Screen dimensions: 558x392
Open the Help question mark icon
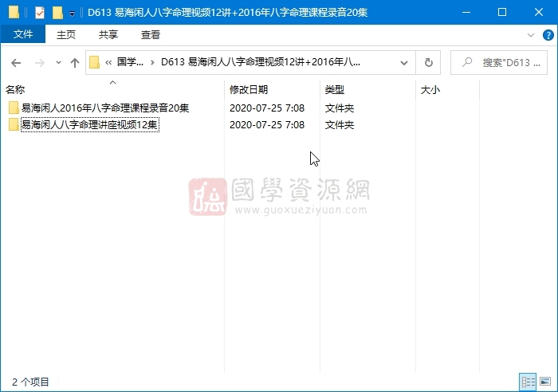coord(547,35)
